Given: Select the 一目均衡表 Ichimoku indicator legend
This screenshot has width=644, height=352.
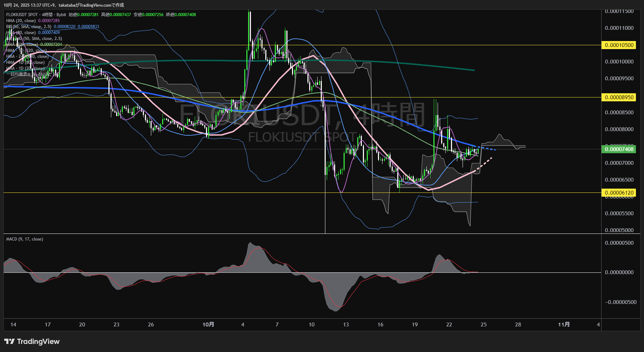Looking at the screenshot, I should [17, 74].
